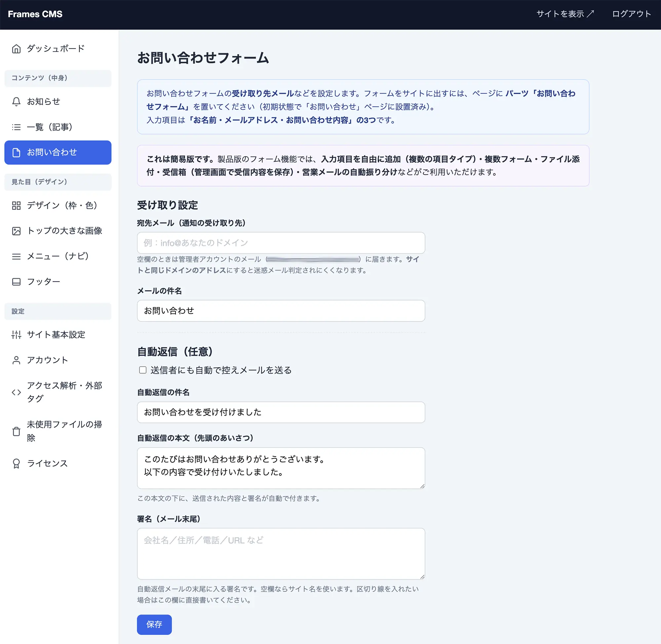Click サイトを表示 link in header
This screenshot has width=661, height=644.
[565, 14]
